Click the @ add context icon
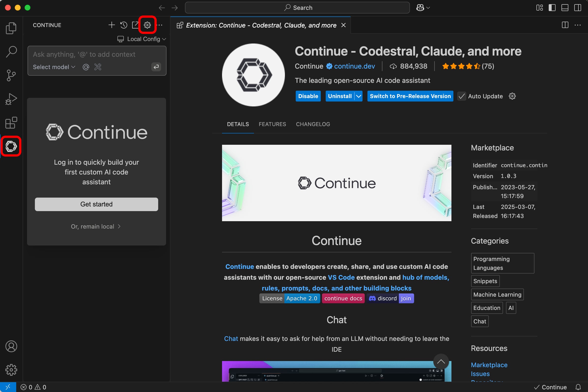This screenshot has width=588, height=392. [86, 67]
